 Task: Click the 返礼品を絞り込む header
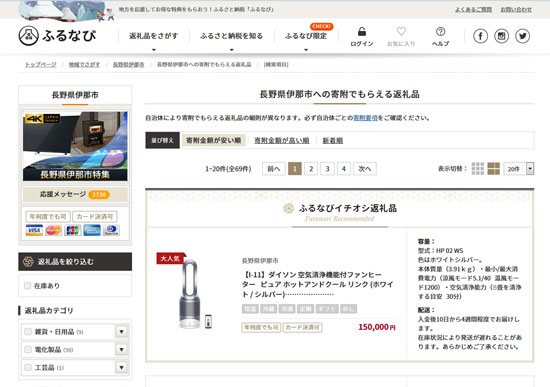click(75, 261)
